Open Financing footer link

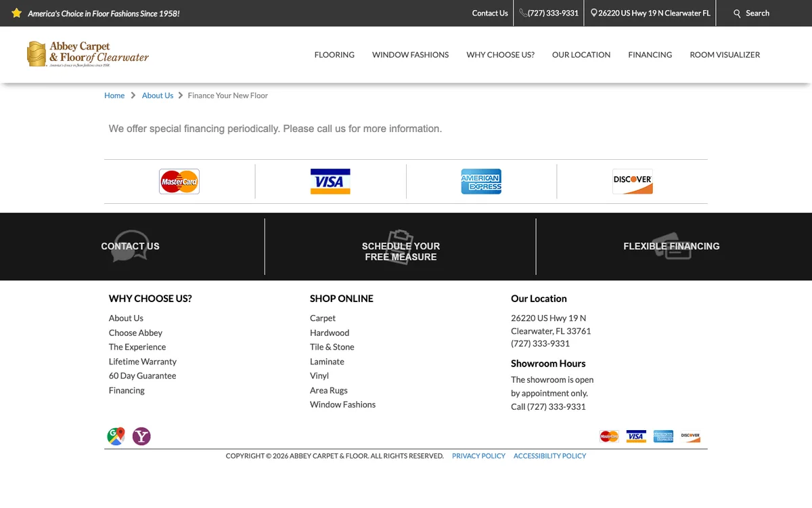pos(127,390)
